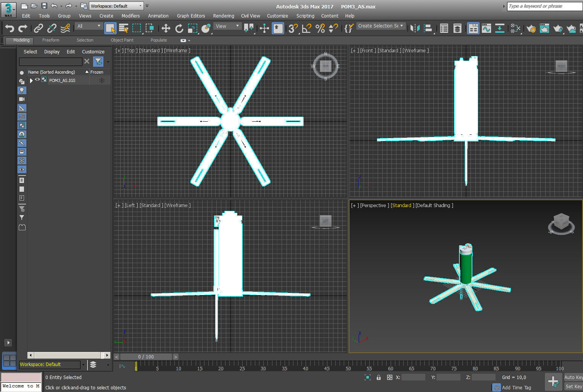Open the Modifiers menu

[130, 16]
